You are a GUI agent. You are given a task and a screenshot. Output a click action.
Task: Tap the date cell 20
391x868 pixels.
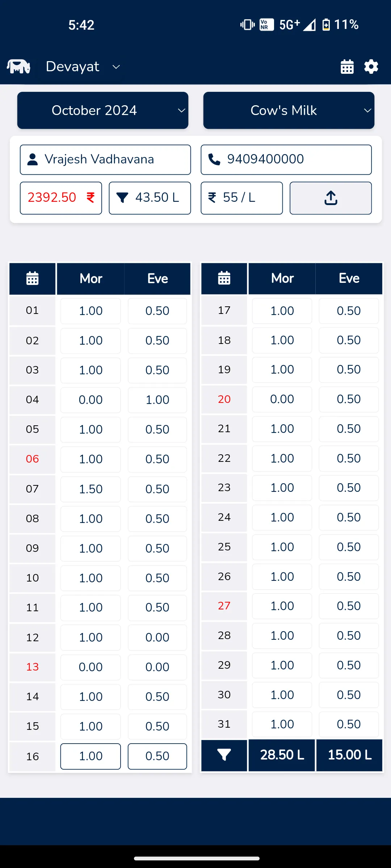point(224,399)
